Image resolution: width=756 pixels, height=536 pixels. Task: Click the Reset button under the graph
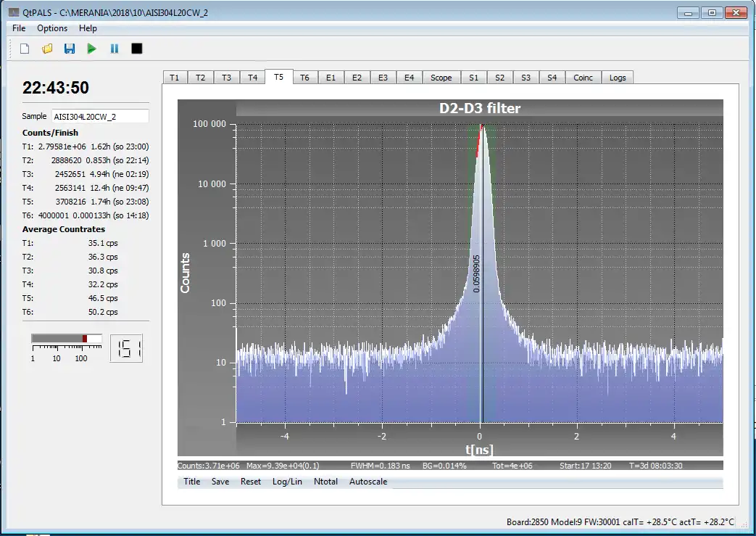click(251, 482)
